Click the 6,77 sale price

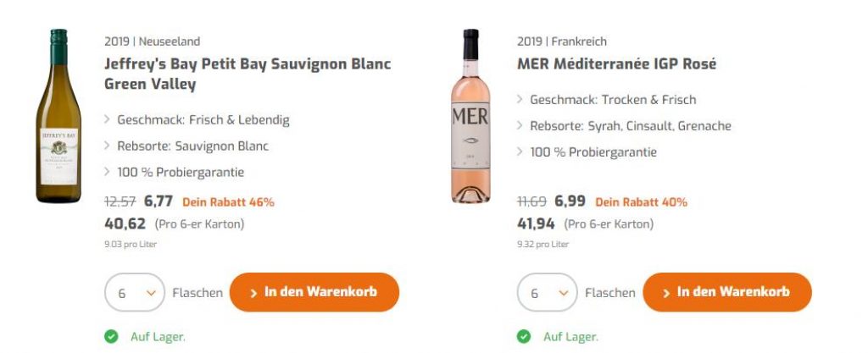click(x=159, y=201)
